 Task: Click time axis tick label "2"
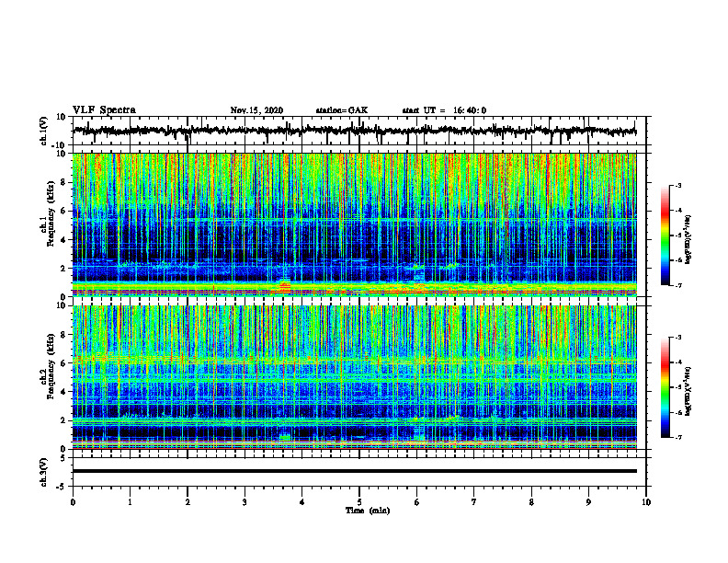click(188, 502)
